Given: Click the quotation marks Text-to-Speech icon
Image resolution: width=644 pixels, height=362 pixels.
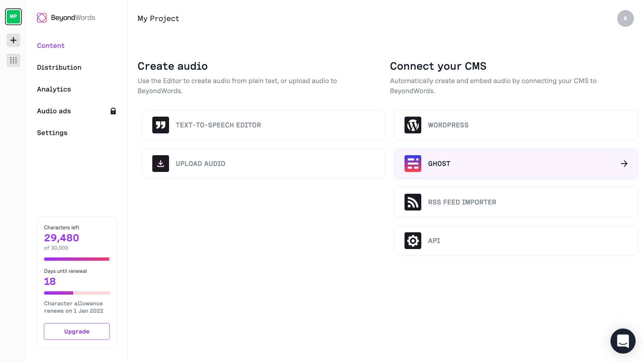Looking at the screenshot, I should pyautogui.click(x=161, y=125).
